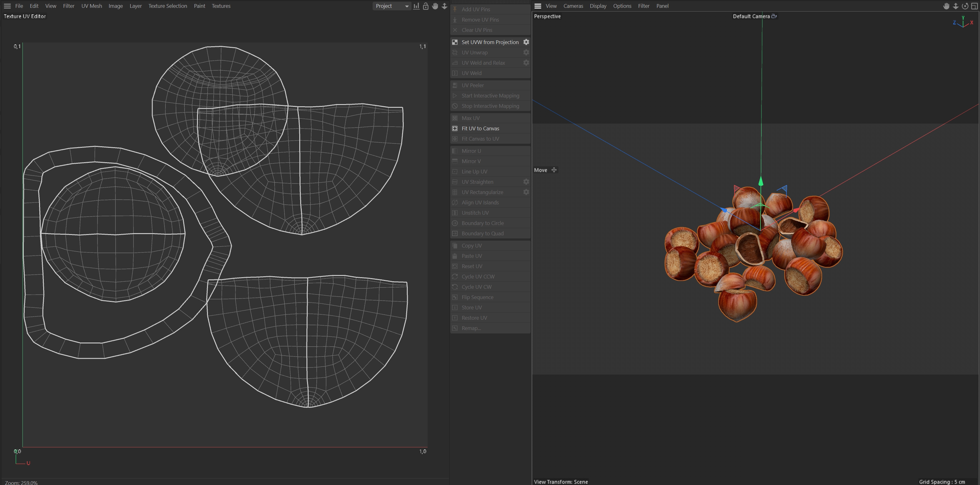
Task: Click the histogram bars icon in UV editor
Action: [x=416, y=6]
